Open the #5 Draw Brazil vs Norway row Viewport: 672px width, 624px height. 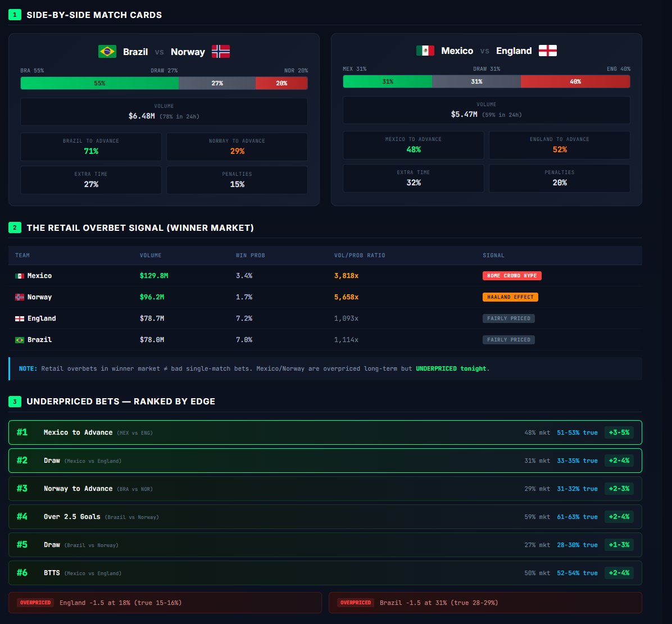[x=325, y=545]
